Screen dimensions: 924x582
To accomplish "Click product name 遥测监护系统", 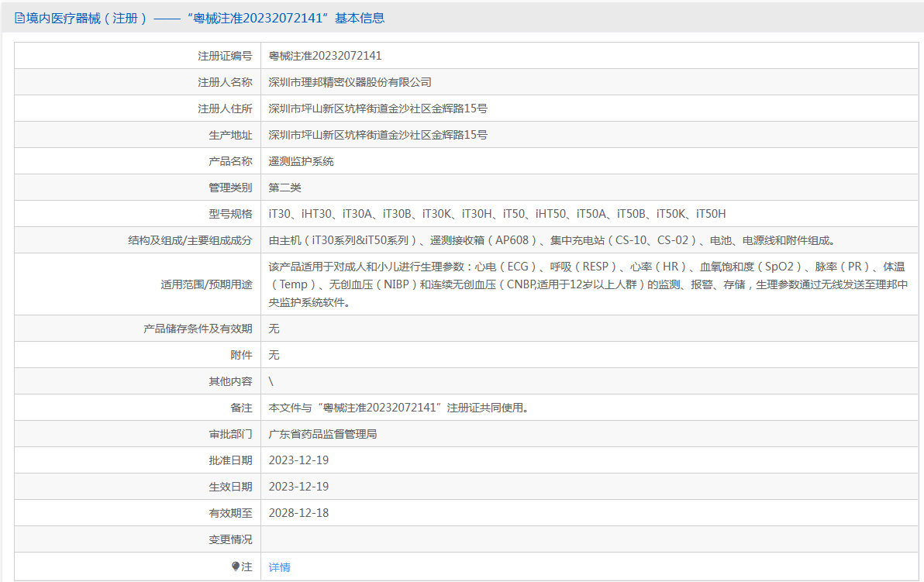I will click(301, 161).
